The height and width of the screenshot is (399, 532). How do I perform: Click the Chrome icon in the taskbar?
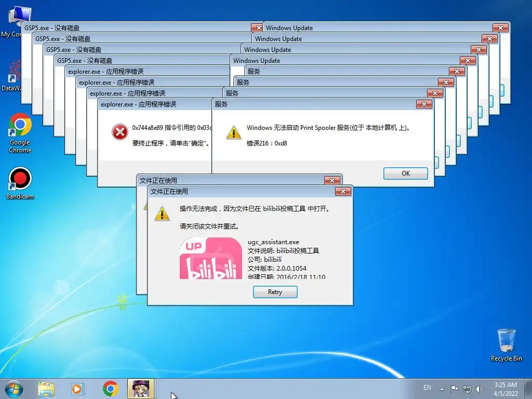[110, 389]
